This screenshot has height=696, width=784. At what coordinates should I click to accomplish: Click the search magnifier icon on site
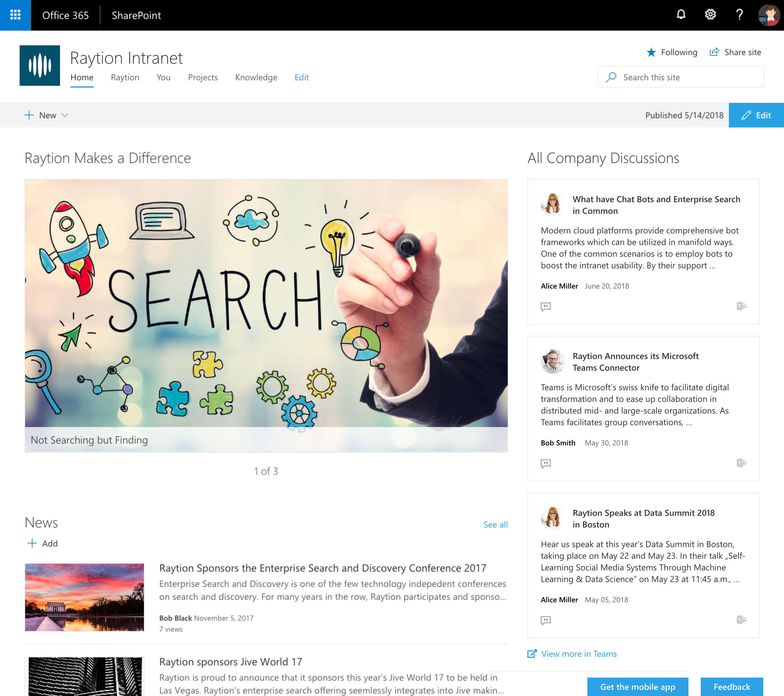click(x=611, y=77)
